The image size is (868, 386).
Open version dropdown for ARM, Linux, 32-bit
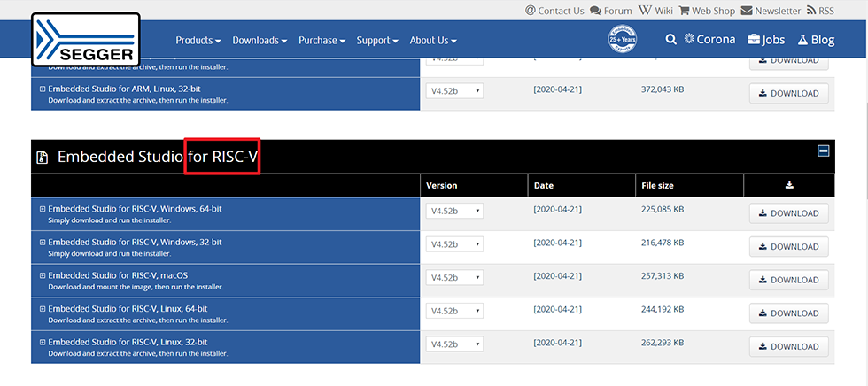point(454,90)
